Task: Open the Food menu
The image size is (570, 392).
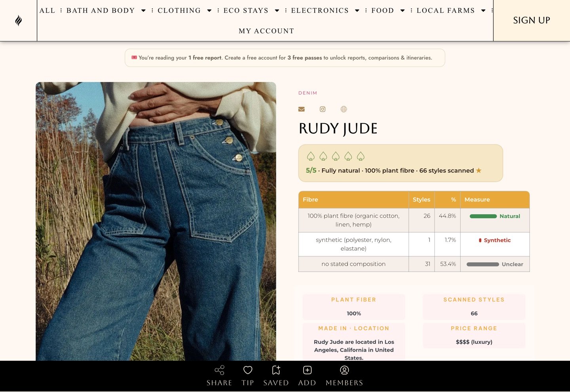Action: pyautogui.click(x=382, y=11)
